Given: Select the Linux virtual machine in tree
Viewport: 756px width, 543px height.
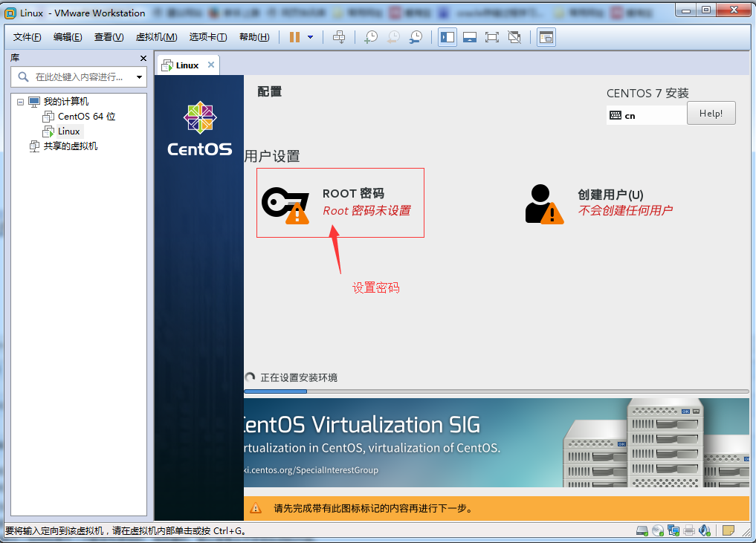Looking at the screenshot, I should coord(69,131).
